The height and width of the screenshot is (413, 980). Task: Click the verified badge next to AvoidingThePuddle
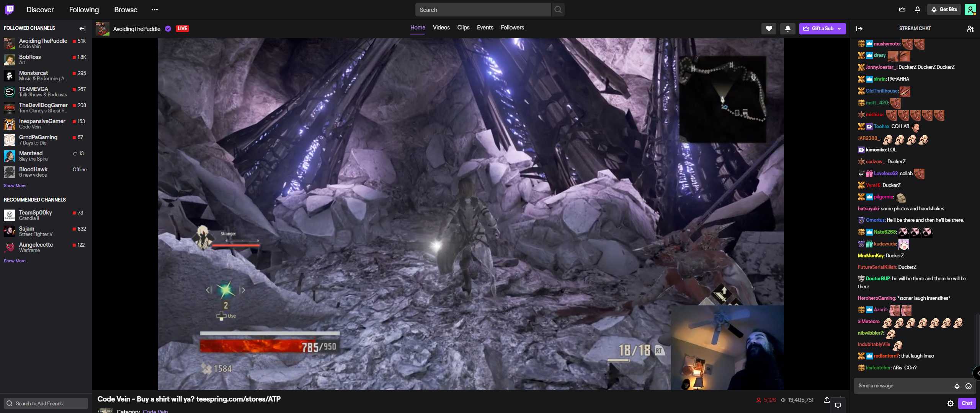[168, 29]
